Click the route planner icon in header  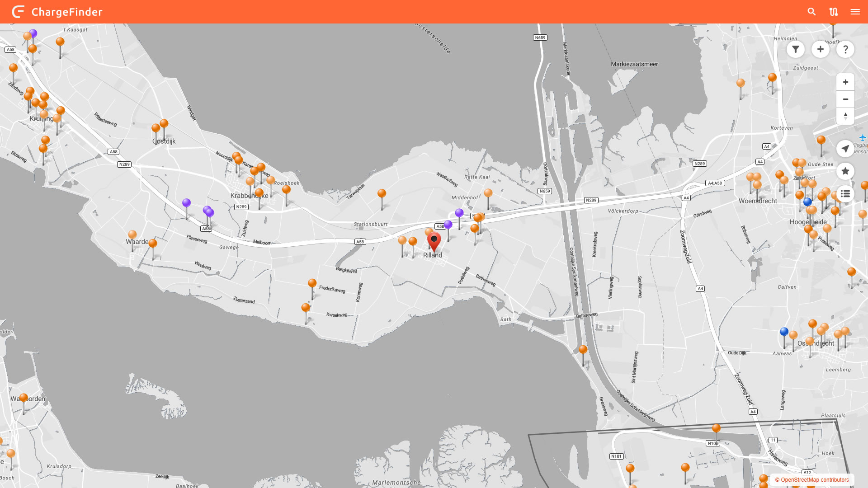(833, 12)
